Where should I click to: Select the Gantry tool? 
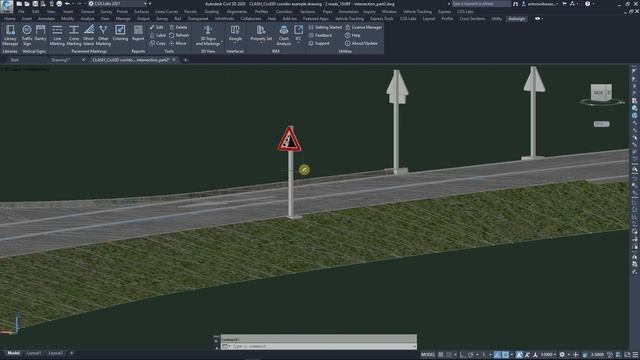tap(40, 33)
